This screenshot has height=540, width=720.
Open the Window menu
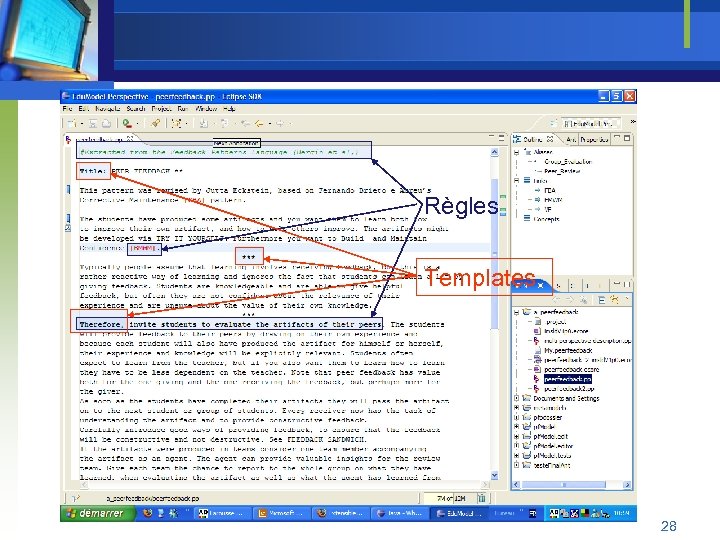click(206, 109)
